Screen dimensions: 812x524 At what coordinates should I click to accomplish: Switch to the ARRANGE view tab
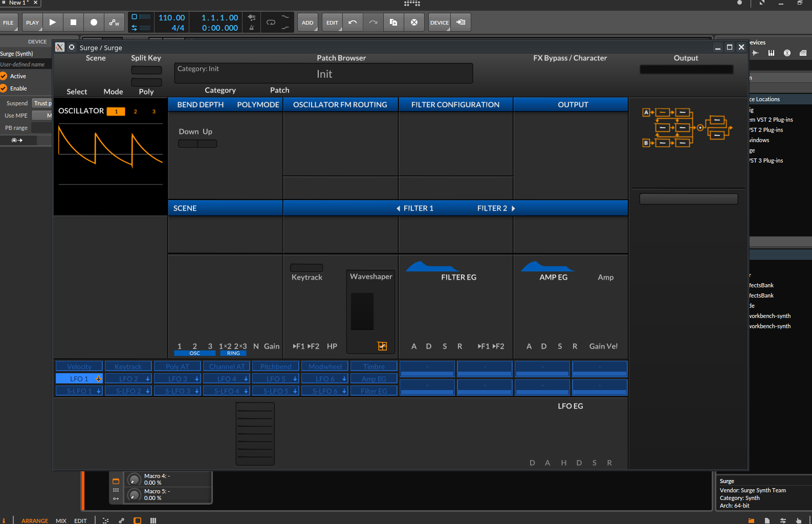pos(35,520)
